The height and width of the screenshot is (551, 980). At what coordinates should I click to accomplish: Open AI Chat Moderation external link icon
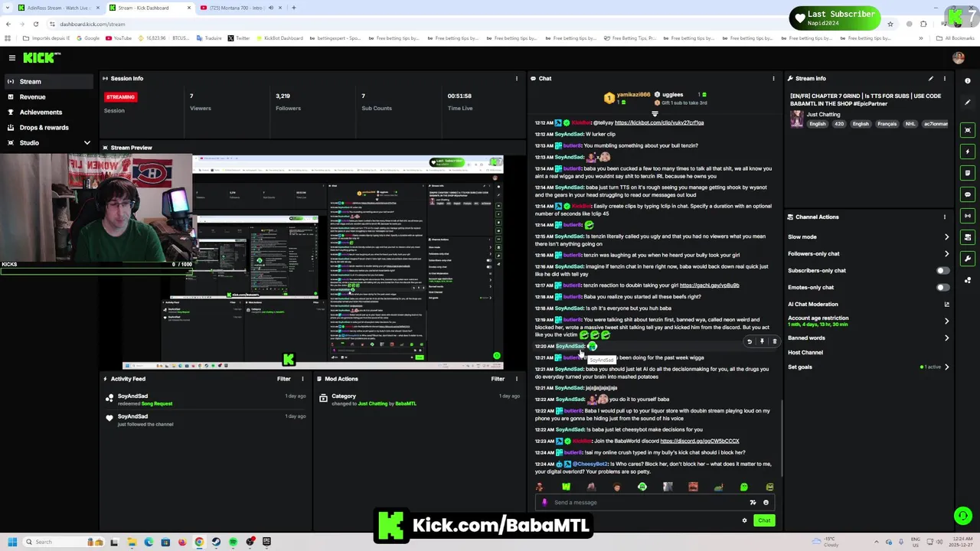(946, 304)
